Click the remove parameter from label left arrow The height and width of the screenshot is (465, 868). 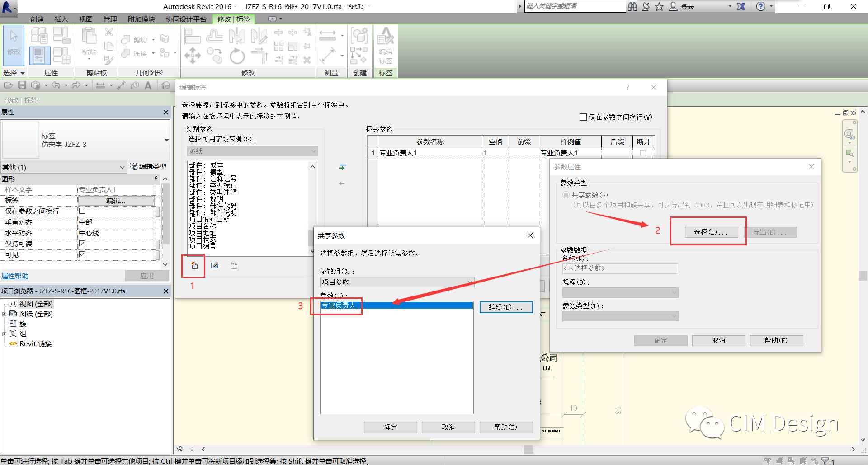(342, 183)
